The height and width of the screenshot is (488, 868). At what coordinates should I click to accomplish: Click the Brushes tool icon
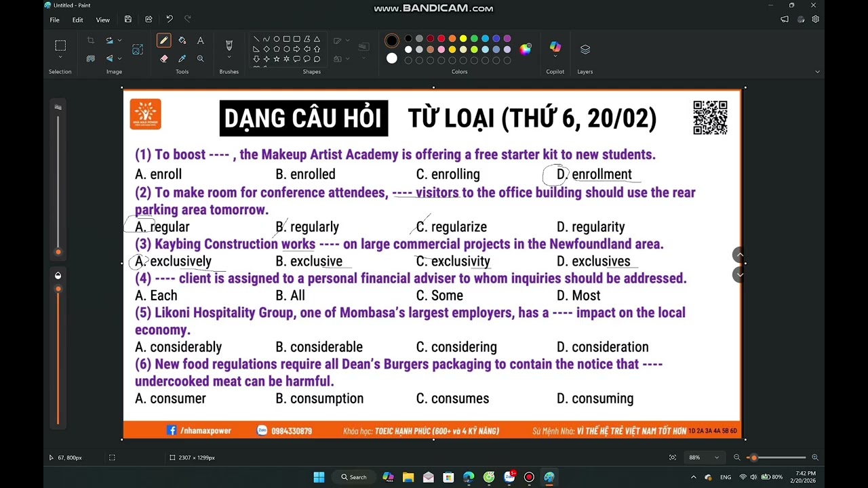coord(229,45)
